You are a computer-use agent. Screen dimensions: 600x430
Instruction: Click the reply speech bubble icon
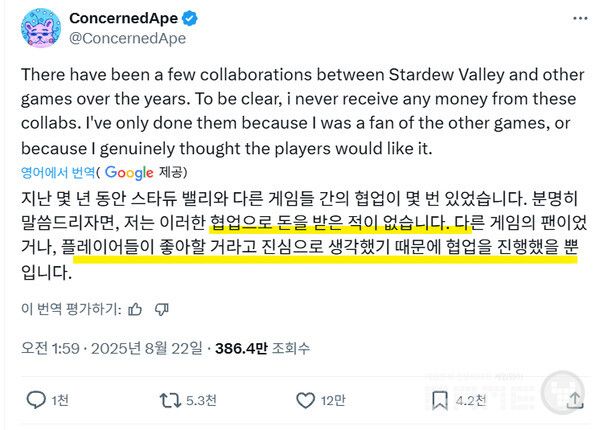(x=36, y=400)
